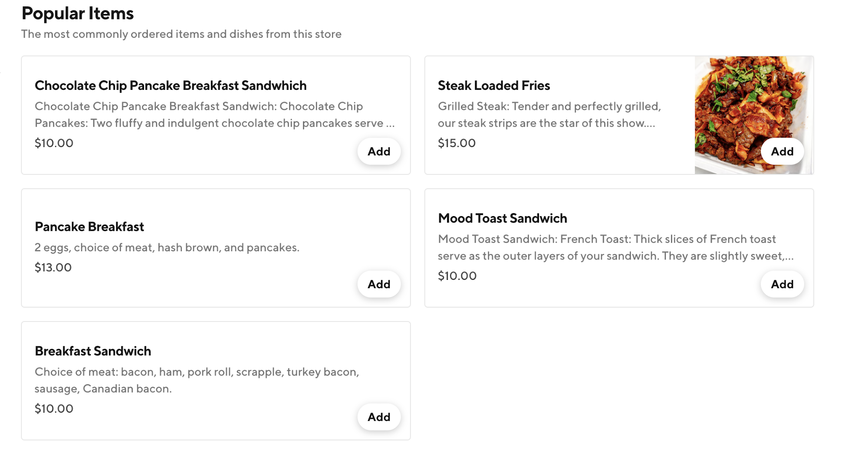The width and height of the screenshot is (868, 453).
Task: Click the truncated Chocolate Chip Pancakes description
Action: (214, 114)
